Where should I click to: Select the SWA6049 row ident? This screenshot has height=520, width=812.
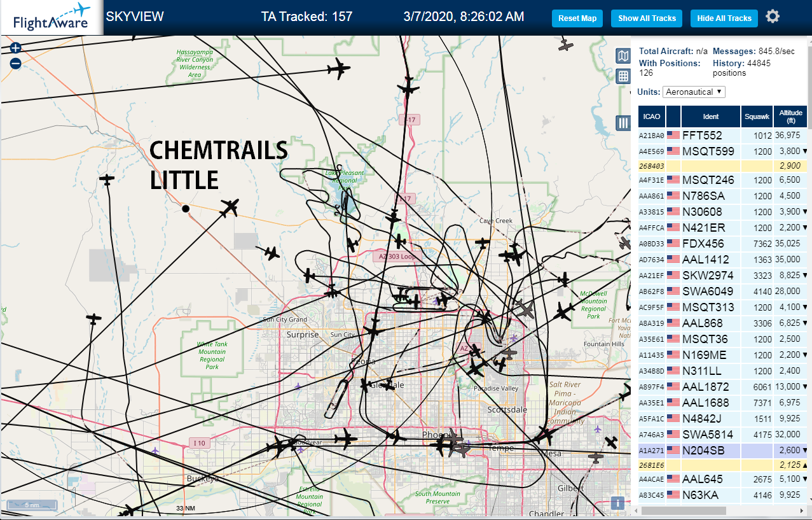[x=707, y=291]
